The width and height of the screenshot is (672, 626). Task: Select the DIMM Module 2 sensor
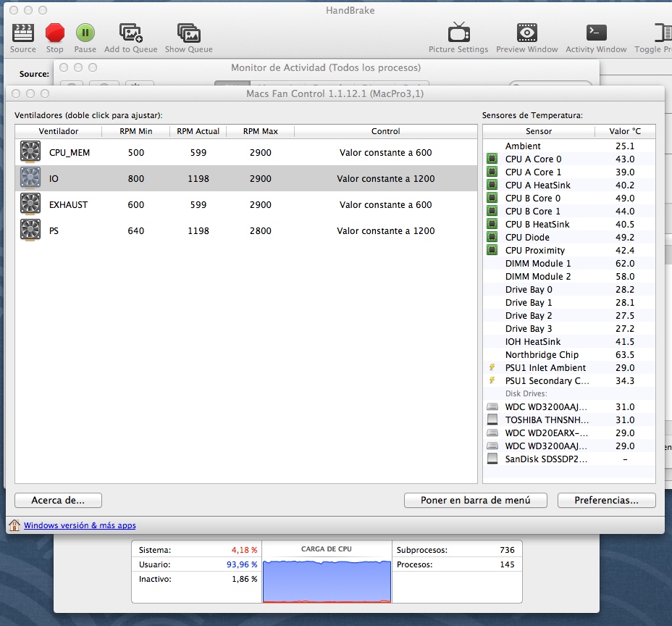(569, 277)
